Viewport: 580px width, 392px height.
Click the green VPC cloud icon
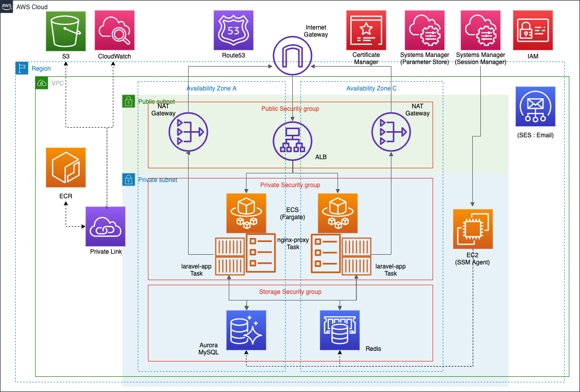point(42,83)
